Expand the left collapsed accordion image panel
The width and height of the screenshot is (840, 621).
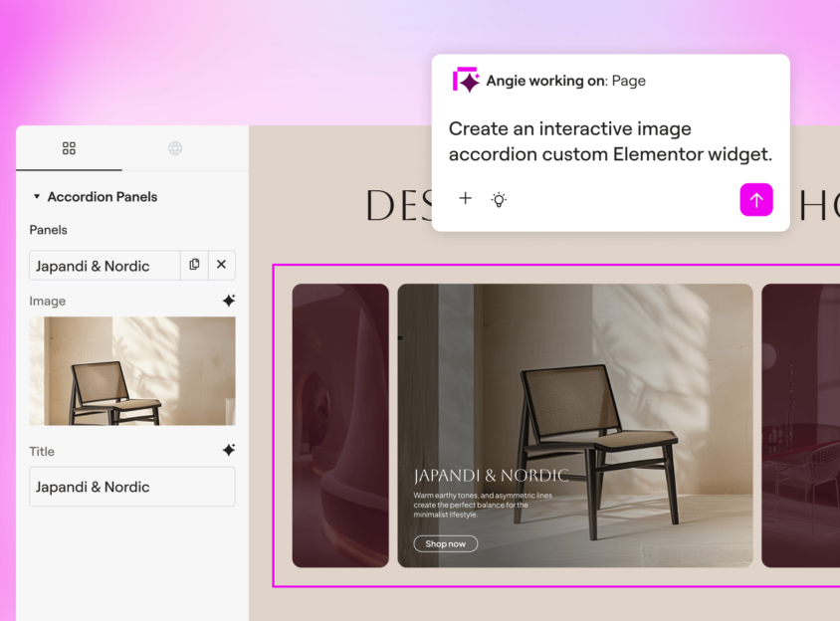(x=340, y=426)
